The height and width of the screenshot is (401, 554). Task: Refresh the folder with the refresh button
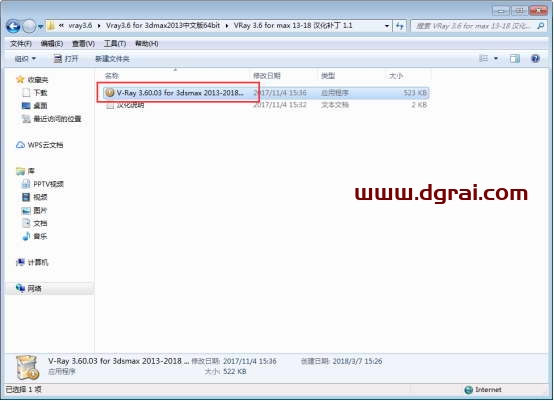coord(400,26)
